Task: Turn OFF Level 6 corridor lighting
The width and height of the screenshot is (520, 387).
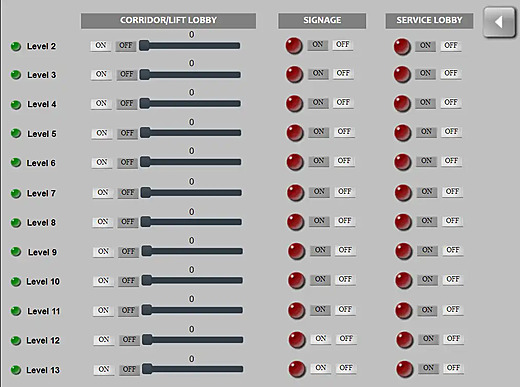Action: click(x=127, y=162)
